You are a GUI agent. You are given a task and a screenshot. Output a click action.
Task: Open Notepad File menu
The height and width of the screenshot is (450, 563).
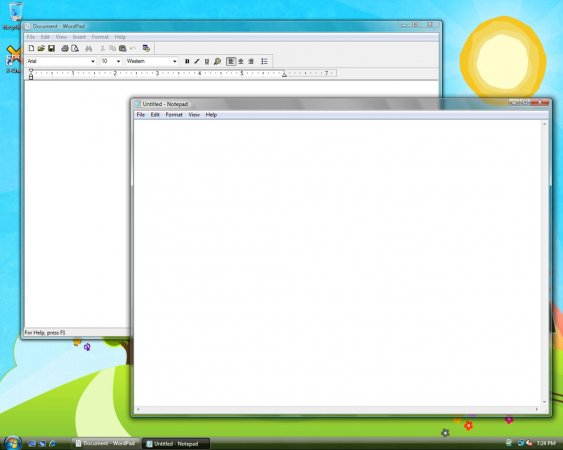pos(141,115)
